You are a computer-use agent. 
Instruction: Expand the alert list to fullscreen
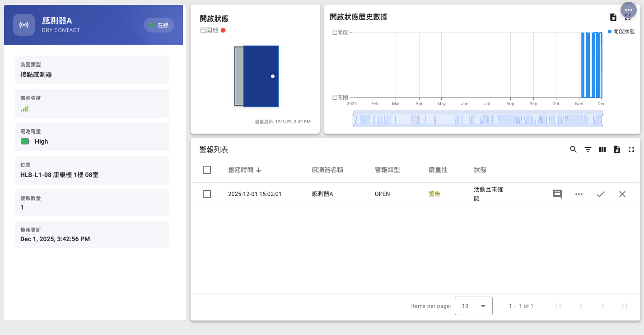(x=631, y=149)
